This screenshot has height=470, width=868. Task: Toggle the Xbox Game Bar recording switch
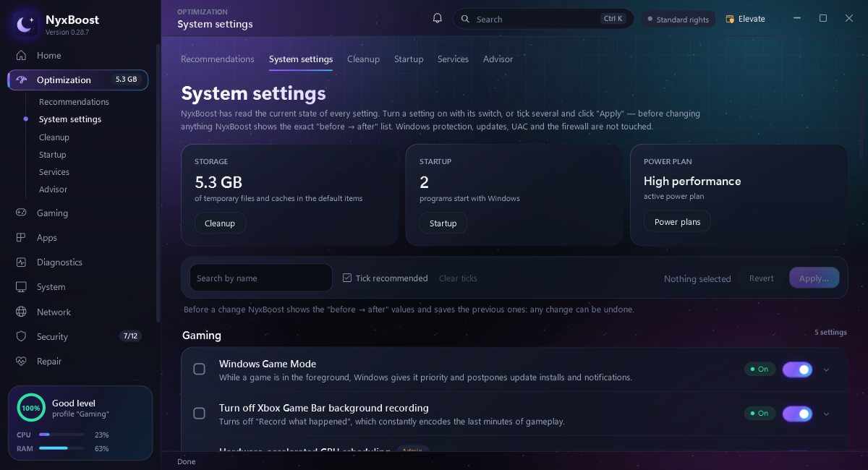797,414
